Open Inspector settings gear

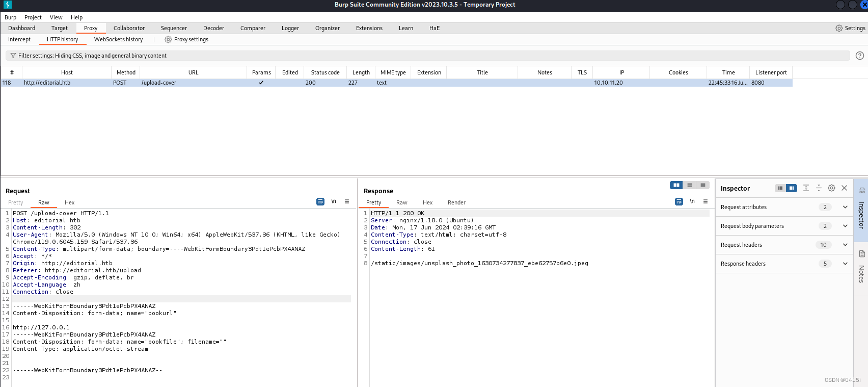(x=831, y=188)
